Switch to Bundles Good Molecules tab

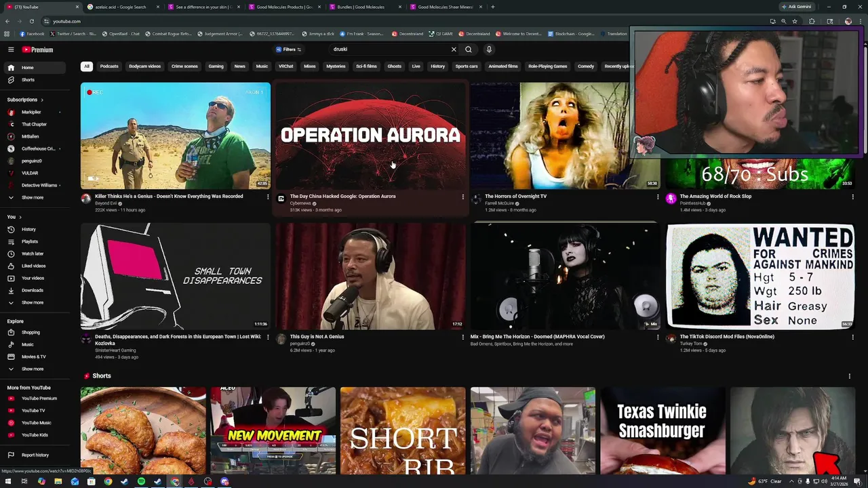pos(361,7)
